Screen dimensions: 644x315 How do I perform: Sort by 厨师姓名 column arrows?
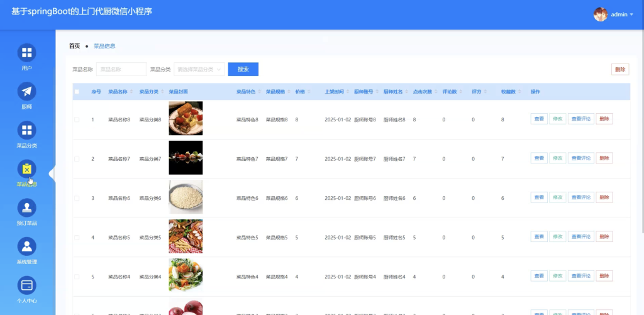407,92
